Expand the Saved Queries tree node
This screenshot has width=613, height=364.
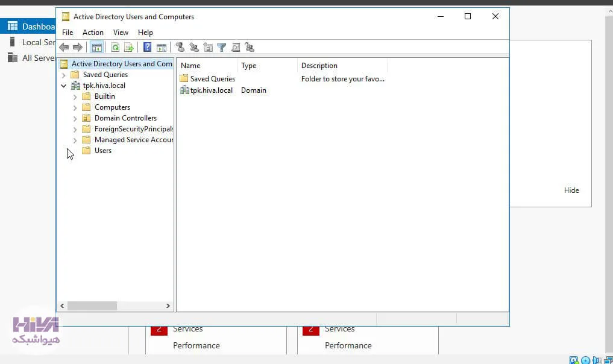[x=64, y=75]
